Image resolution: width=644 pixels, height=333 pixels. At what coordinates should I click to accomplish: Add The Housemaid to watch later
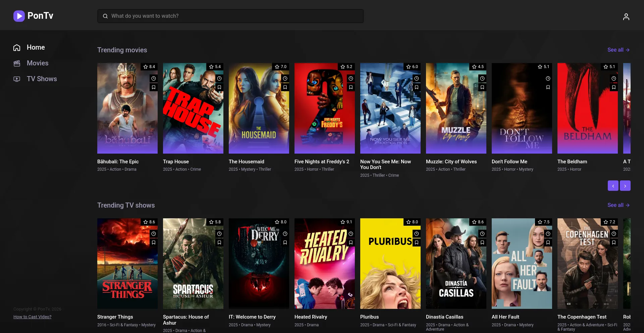click(285, 78)
